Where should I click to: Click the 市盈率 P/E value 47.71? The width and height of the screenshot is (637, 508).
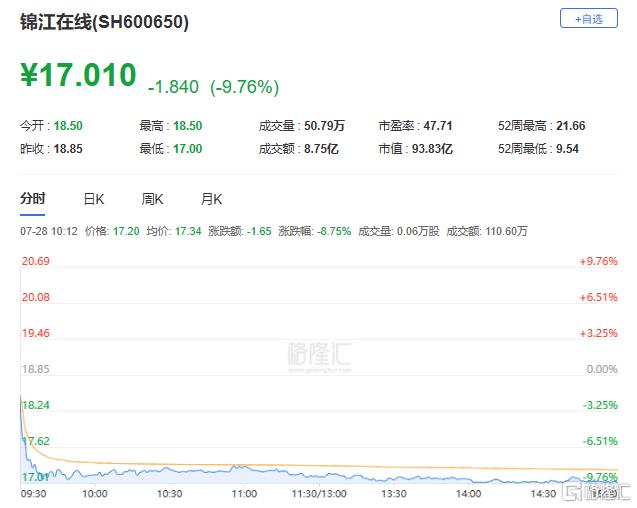[438, 126]
